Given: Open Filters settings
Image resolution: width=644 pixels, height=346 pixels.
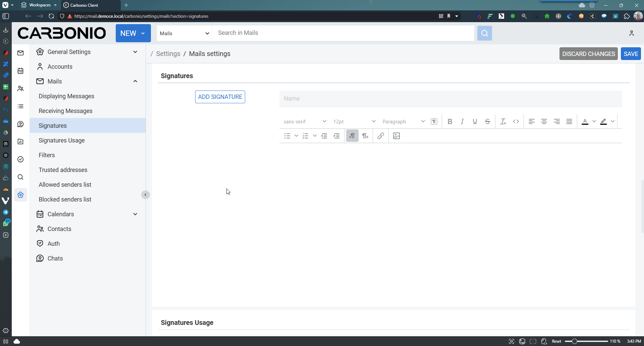Looking at the screenshot, I should (88, 155).
